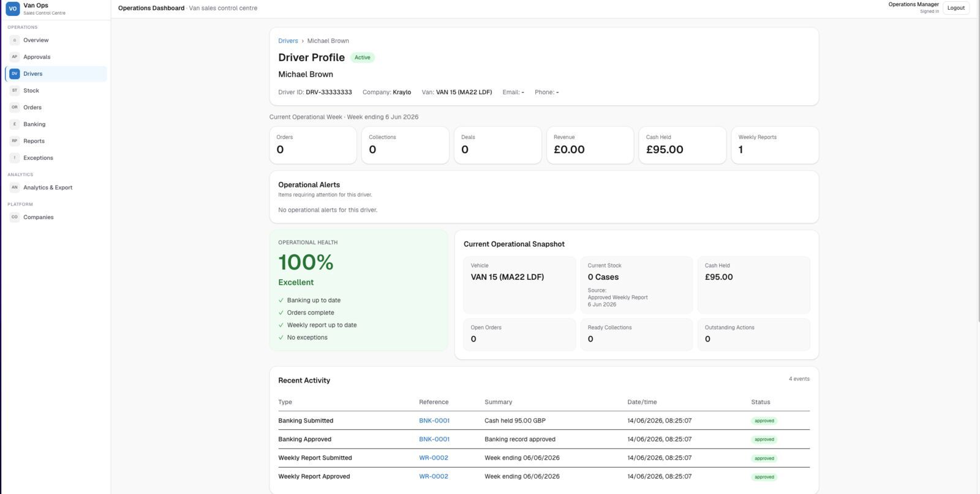
Task: Click checkmark beside Orders complete
Action: click(x=281, y=313)
